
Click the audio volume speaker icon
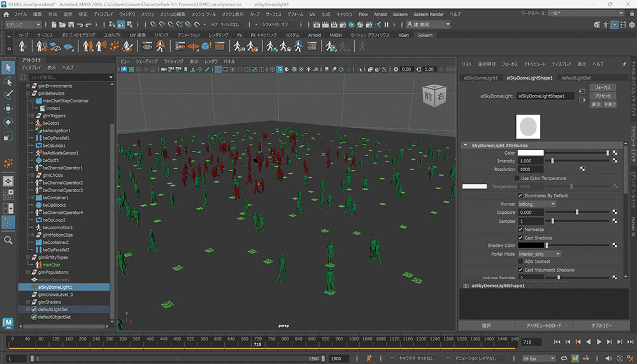[608, 358]
